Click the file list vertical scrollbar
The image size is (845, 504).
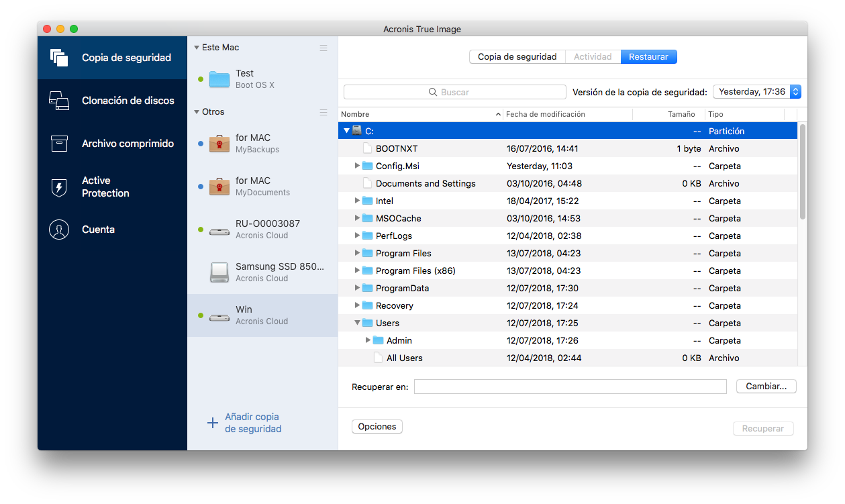(x=803, y=172)
